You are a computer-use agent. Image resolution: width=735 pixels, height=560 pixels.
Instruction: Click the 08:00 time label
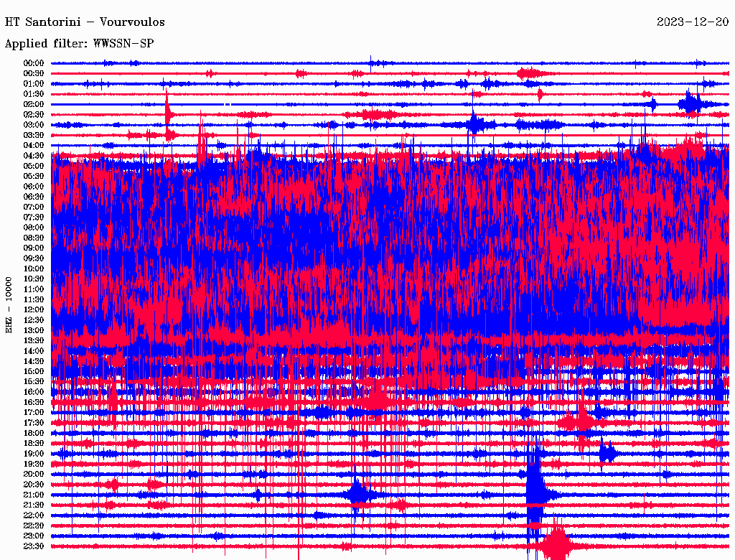tap(34, 228)
